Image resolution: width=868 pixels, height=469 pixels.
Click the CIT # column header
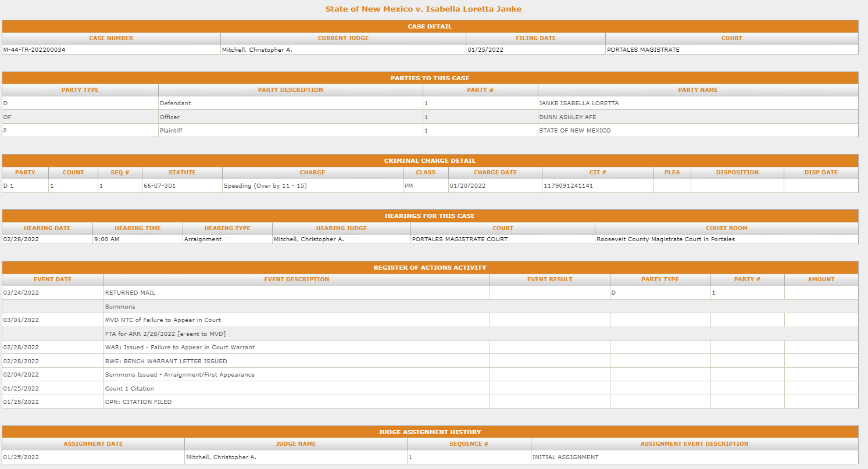click(x=598, y=173)
